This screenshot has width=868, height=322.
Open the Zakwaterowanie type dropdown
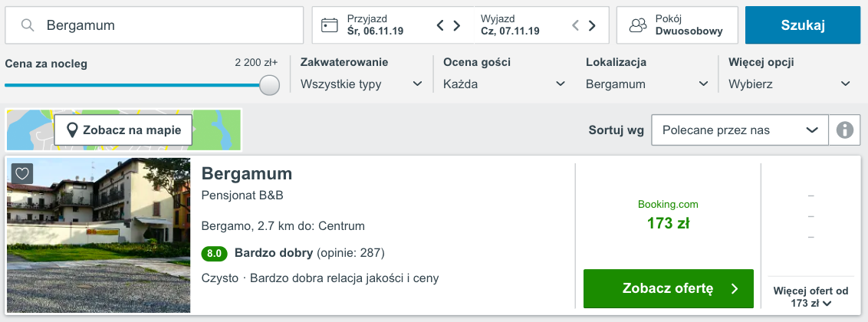362,84
